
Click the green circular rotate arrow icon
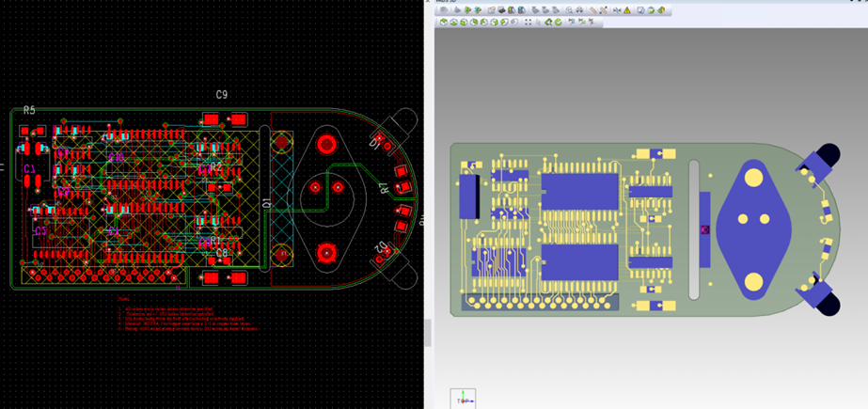click(558, 23)
